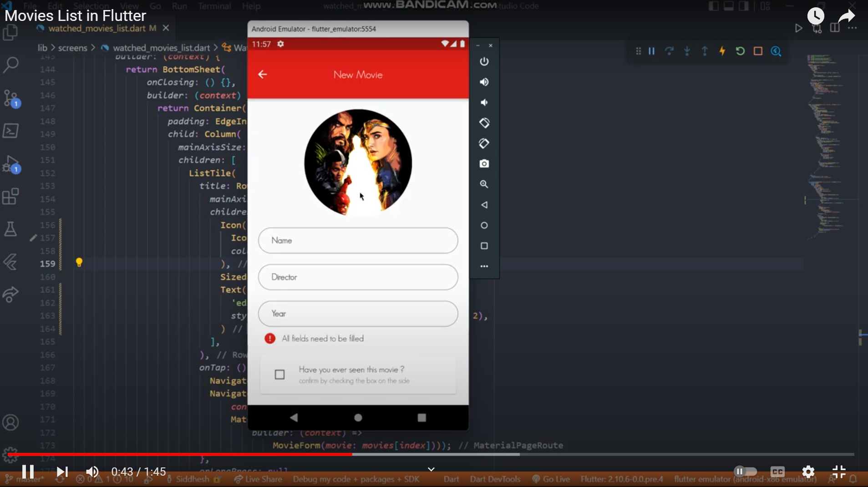Open Run menu
The image size is (868, 487).
(x=179, y=6)
